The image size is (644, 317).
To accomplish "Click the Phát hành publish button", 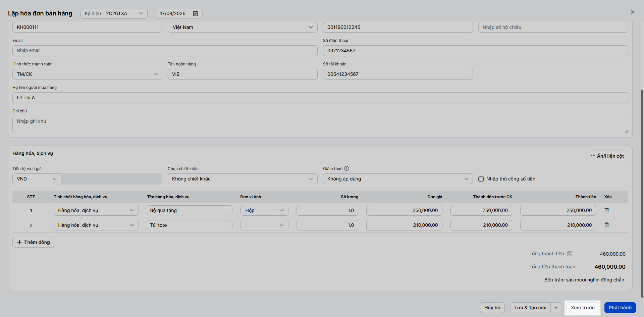I will [x=620, y=308].
